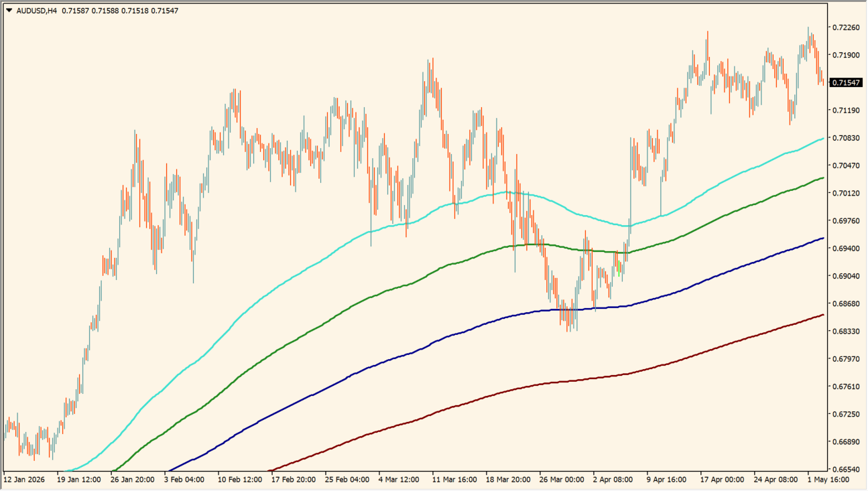Click the open price value 0.71587

click(x=75, y=11)
